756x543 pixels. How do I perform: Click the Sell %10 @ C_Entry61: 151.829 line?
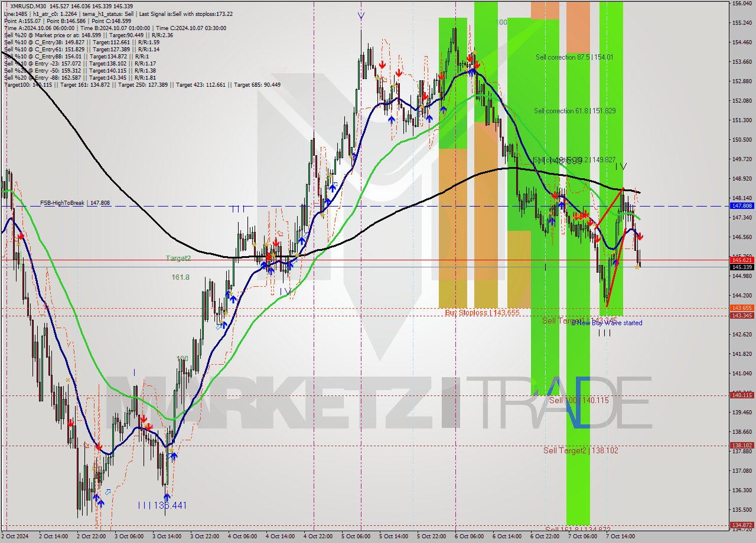(82, 50)
